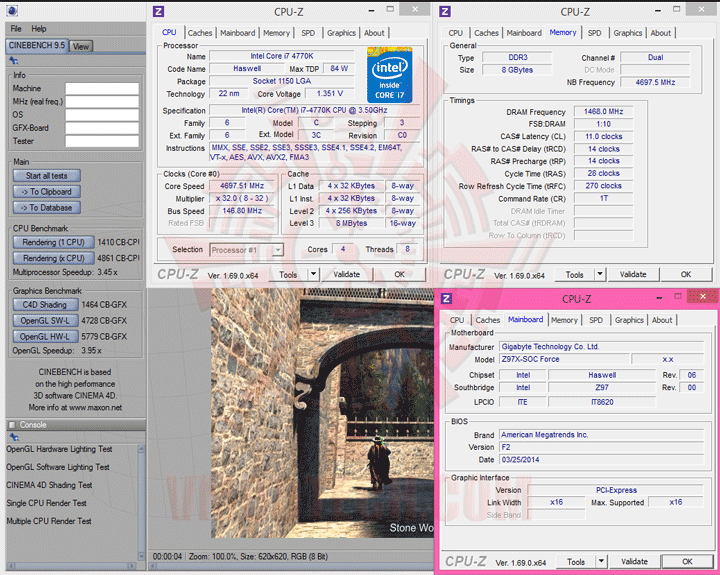
Task: Switch to the View tab in CINEBENCH
Action: coord(80,46)
